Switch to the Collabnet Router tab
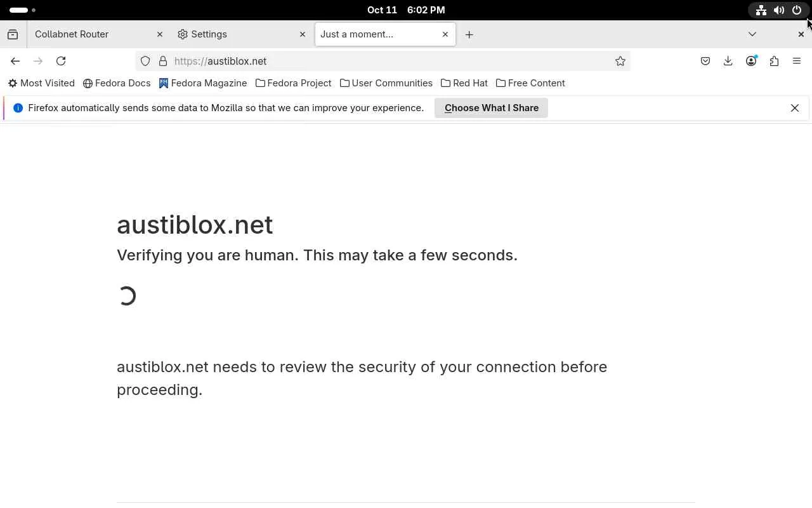 [x=89, y=34]
